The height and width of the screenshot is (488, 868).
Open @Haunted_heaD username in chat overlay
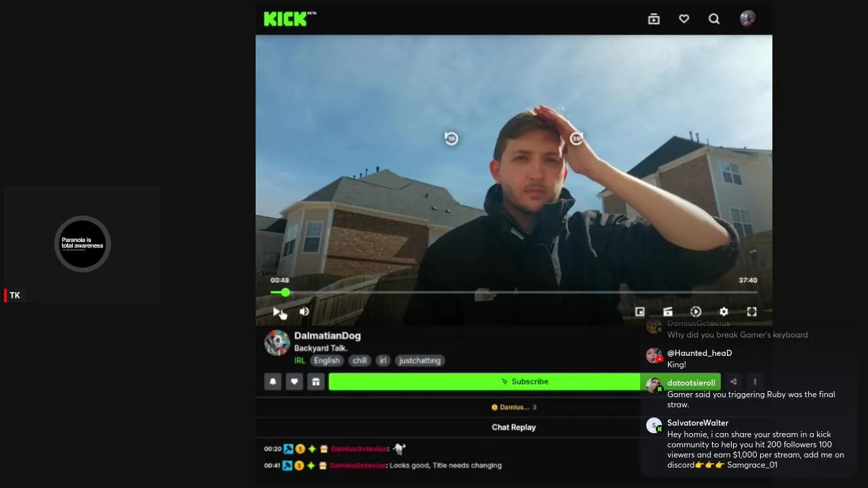click(x=699, y=353)
